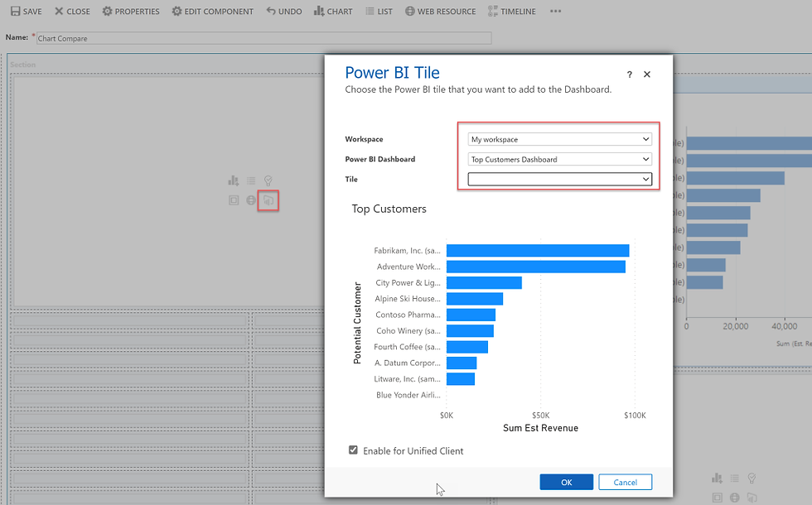
Task: Expand the empty Tile dropdown
Action: 560,179
